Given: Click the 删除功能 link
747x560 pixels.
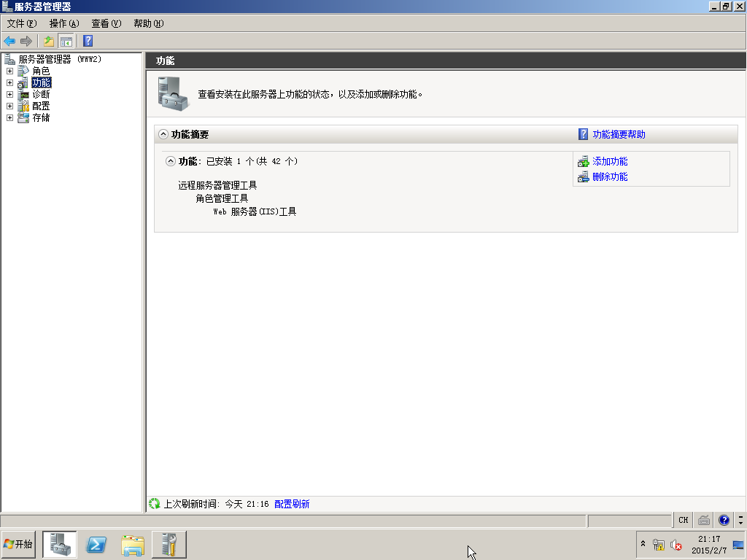Looking at the screenshot, I should coord(610,176).
